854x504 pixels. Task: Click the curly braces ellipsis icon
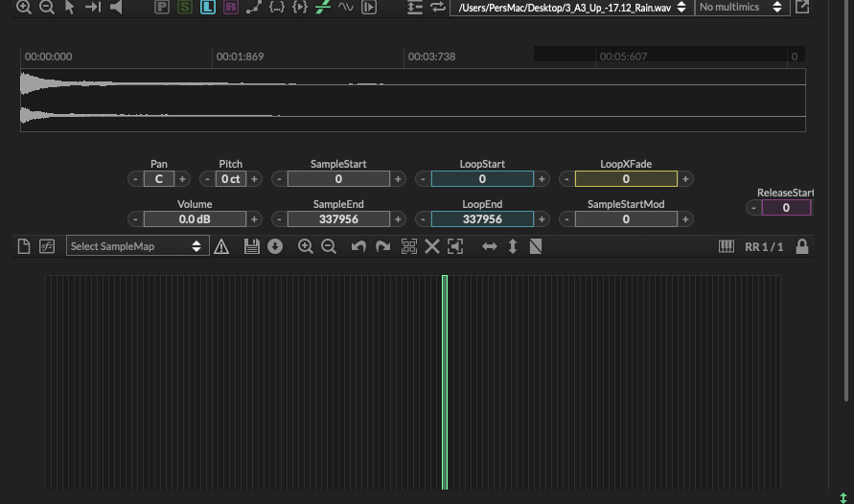coord(277,7)
